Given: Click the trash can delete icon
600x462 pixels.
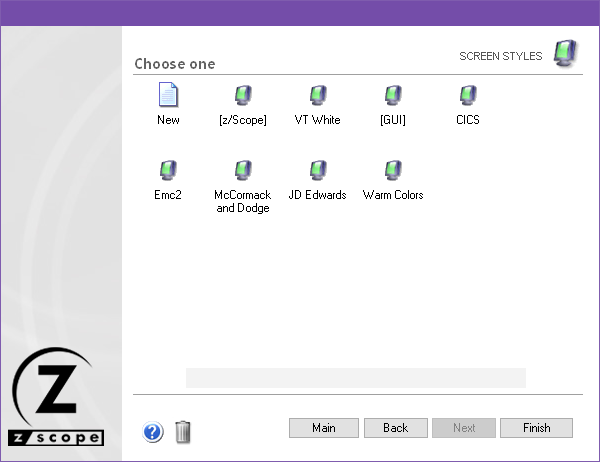Looking at the screenshot, I should 183,432.
